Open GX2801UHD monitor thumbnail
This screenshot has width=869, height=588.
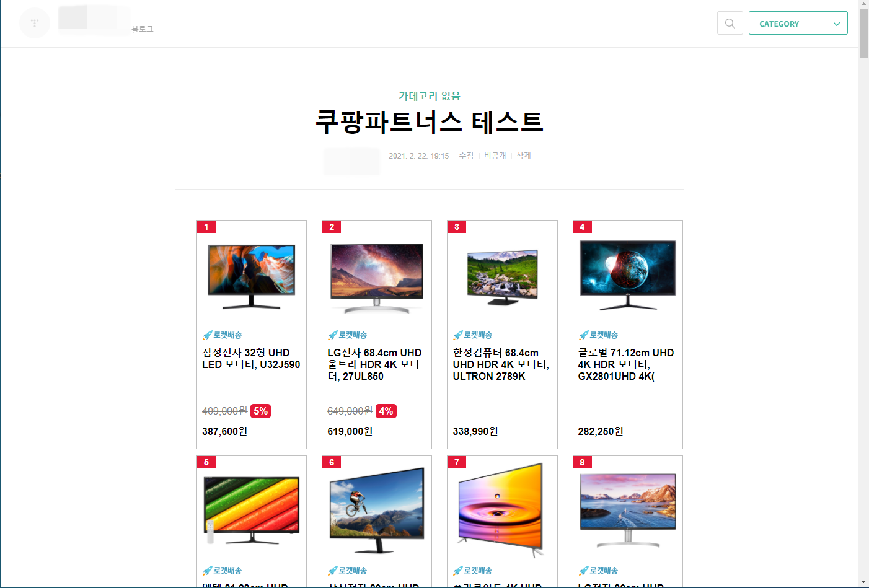[x=628, y=275]
